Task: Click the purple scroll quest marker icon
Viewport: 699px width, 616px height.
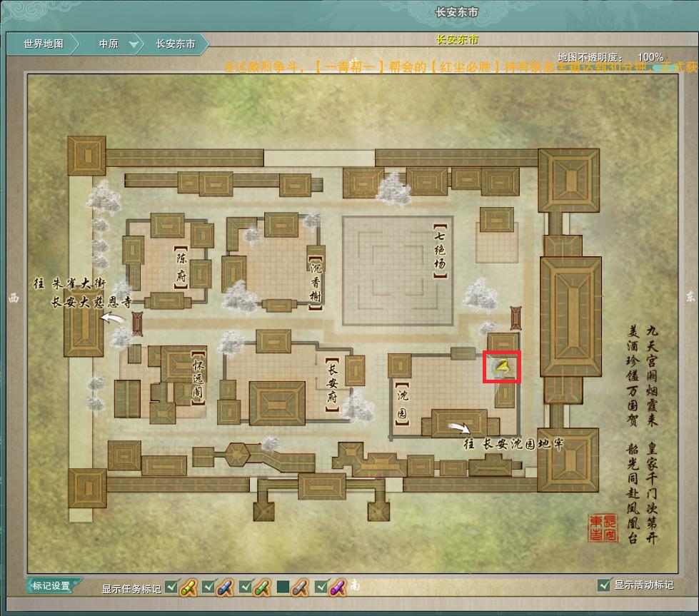Action: 336,587
